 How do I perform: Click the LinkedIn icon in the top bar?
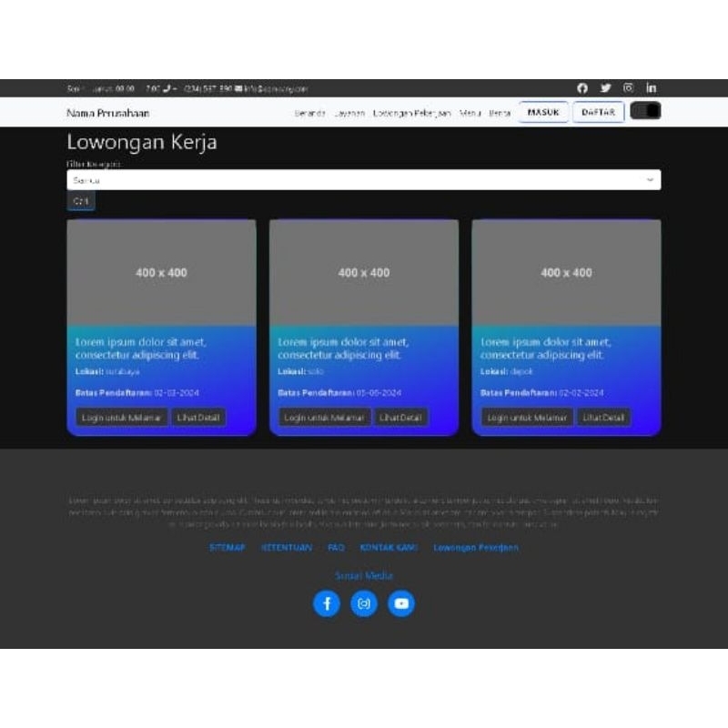tap(652, 87)
